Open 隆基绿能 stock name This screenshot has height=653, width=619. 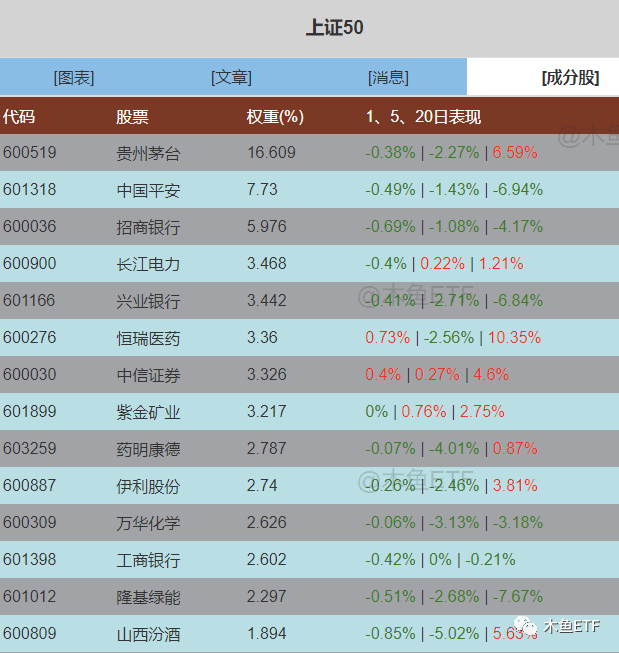click(x=148, y=598)
